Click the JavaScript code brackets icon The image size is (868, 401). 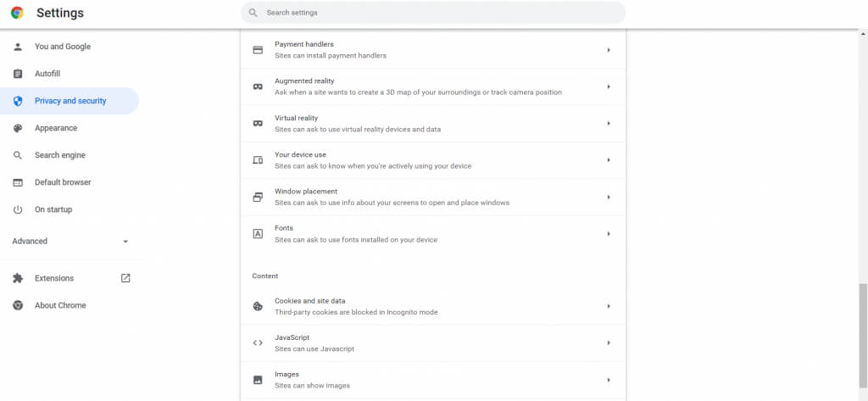258,343
